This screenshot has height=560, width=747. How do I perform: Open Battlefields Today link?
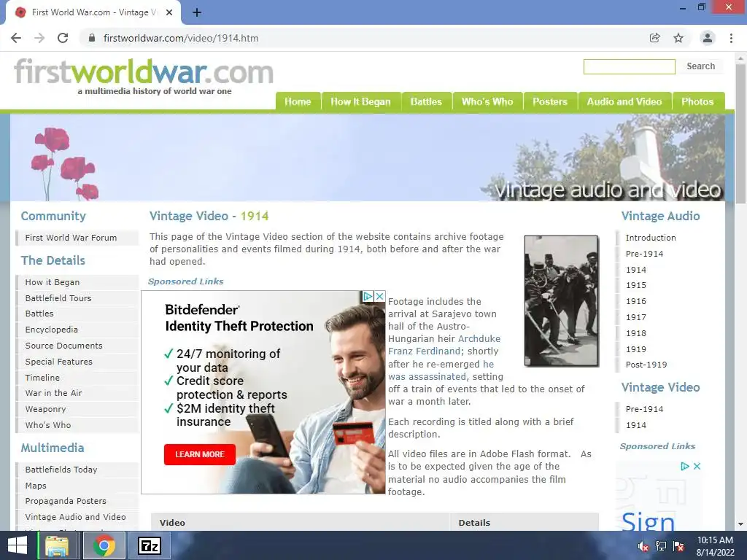click(61, 470)
